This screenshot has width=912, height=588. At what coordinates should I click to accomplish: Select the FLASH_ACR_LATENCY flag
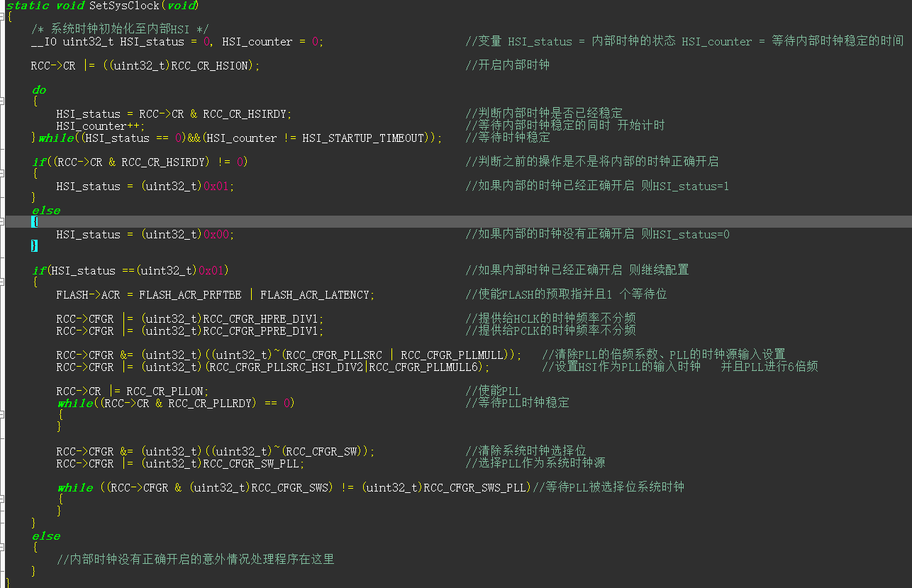[316, 295]
